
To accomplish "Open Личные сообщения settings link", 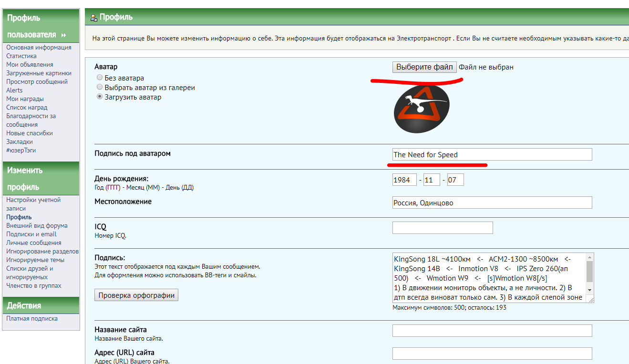I will tap(33, 243).
